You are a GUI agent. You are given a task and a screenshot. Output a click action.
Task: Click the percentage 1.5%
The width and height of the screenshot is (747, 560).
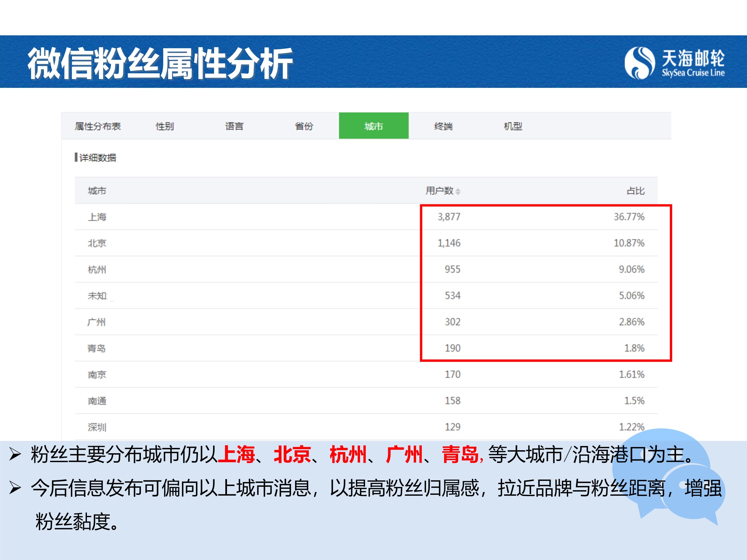coord(634,401)
